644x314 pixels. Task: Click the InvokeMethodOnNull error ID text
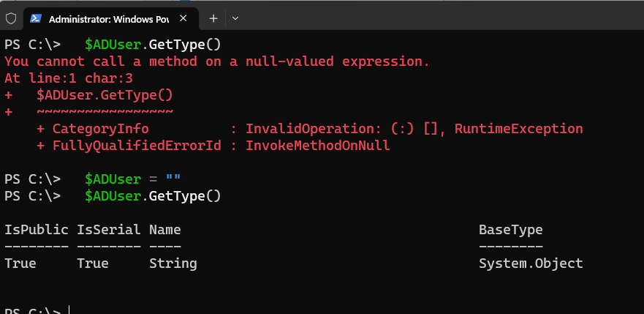point(317,146)
